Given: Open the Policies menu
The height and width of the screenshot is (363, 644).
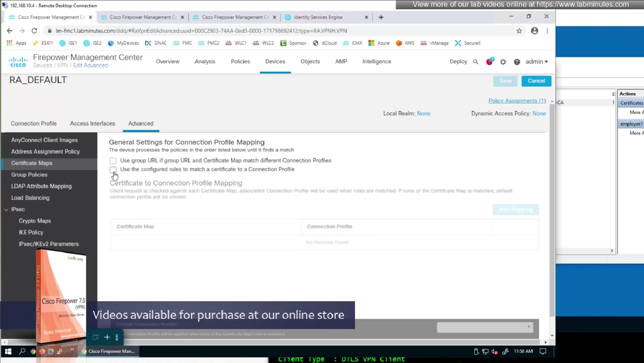Looking at the screenshot, I should point(240,62).
